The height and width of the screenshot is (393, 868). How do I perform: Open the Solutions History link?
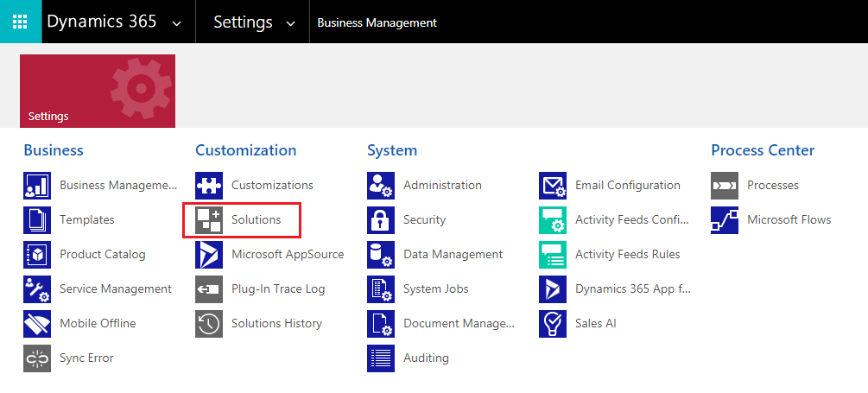[276, 323]
